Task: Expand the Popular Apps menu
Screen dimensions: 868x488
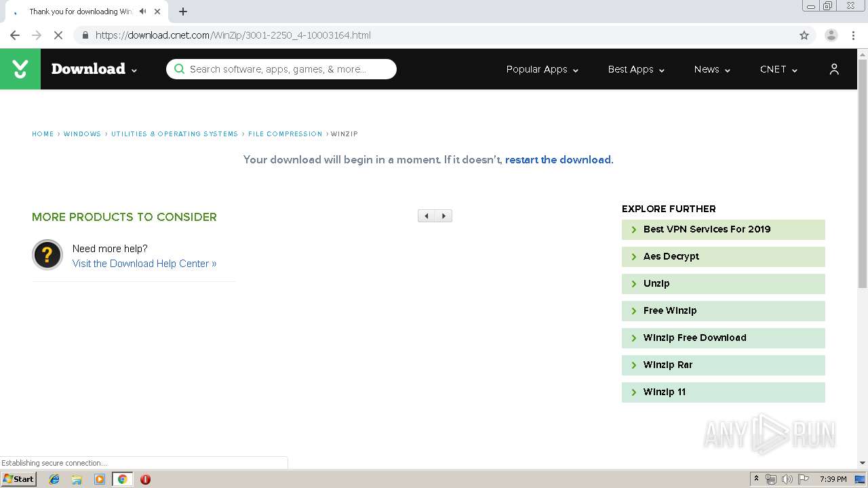Action: click(542, 69)
